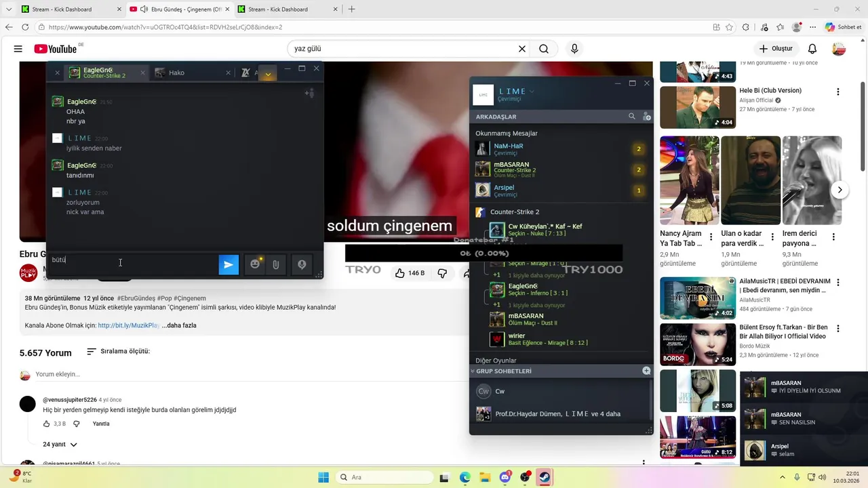Screen dimensions: 868x488
Task: Expand the chat tabs overflow dropdown
Action: coord(268,73)
